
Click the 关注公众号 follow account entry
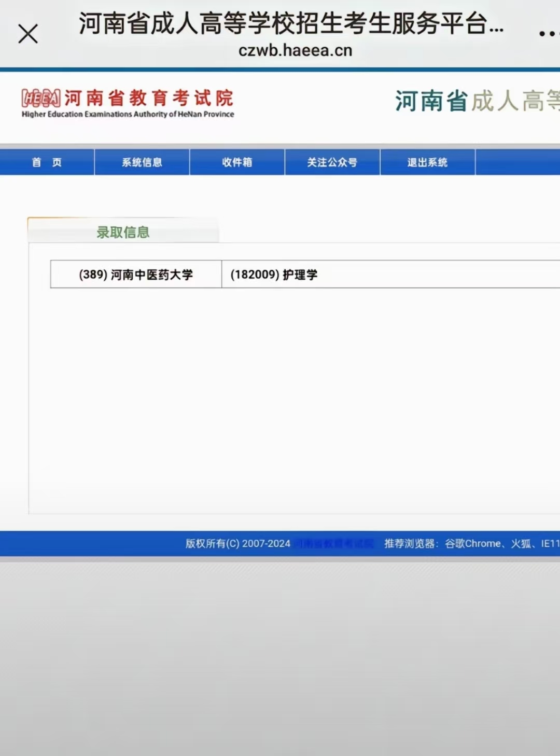click(x=332, y=162)
